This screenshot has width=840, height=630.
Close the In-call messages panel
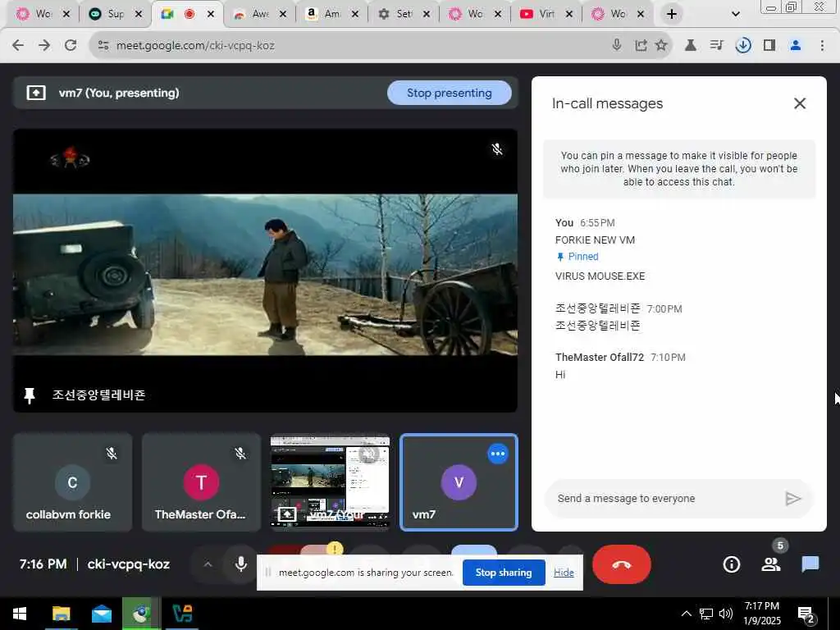click(x=799, y=103)
